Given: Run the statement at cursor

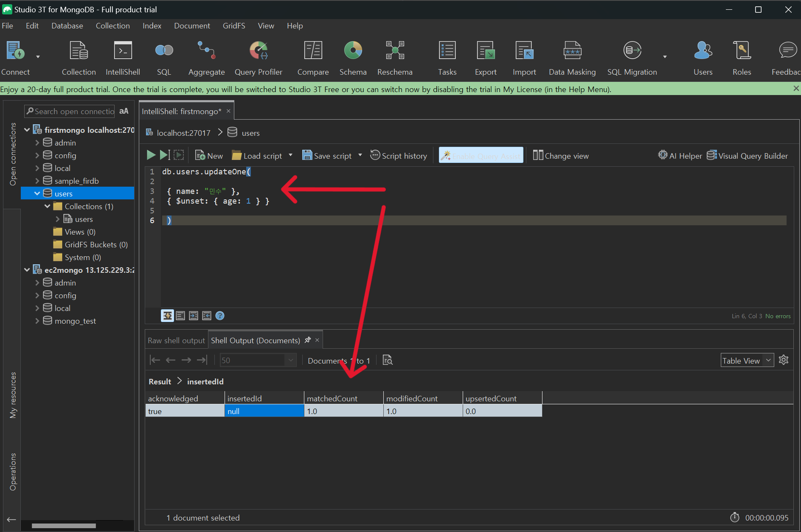Looking at the screenshot, I should pyautogui.click(x=165, y=155).
